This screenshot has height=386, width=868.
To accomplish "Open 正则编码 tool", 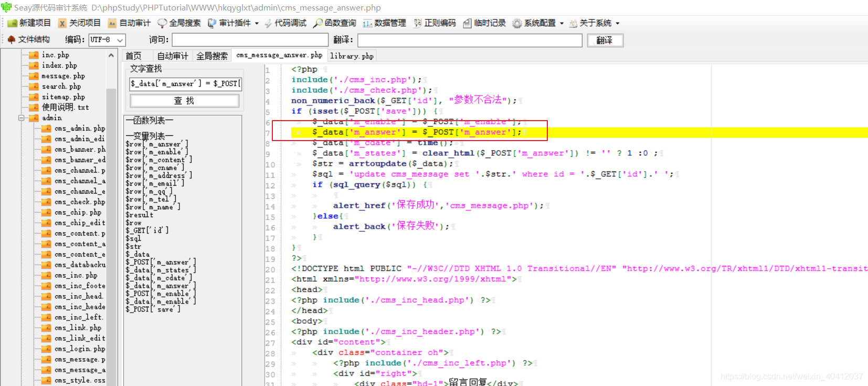I will 435,23.
